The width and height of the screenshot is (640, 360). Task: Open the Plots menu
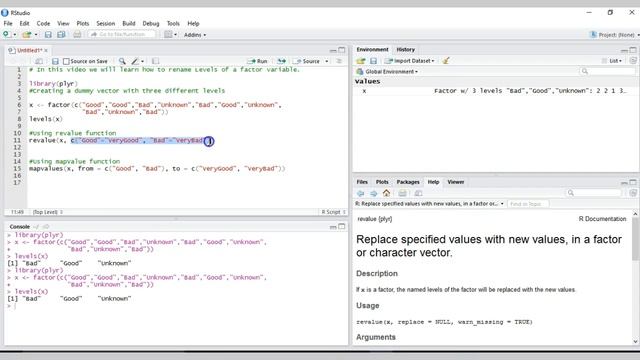83,24
